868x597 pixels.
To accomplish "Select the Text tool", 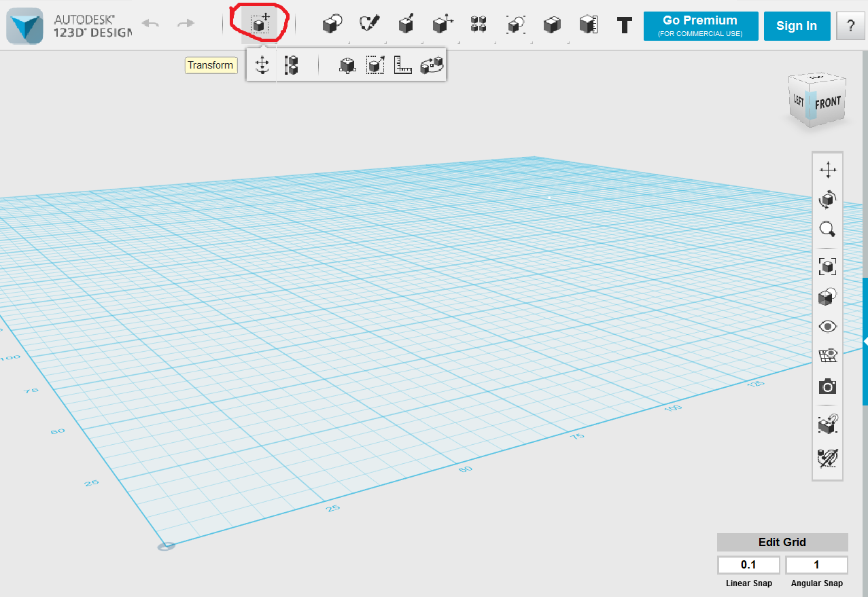I will point(625,26).
